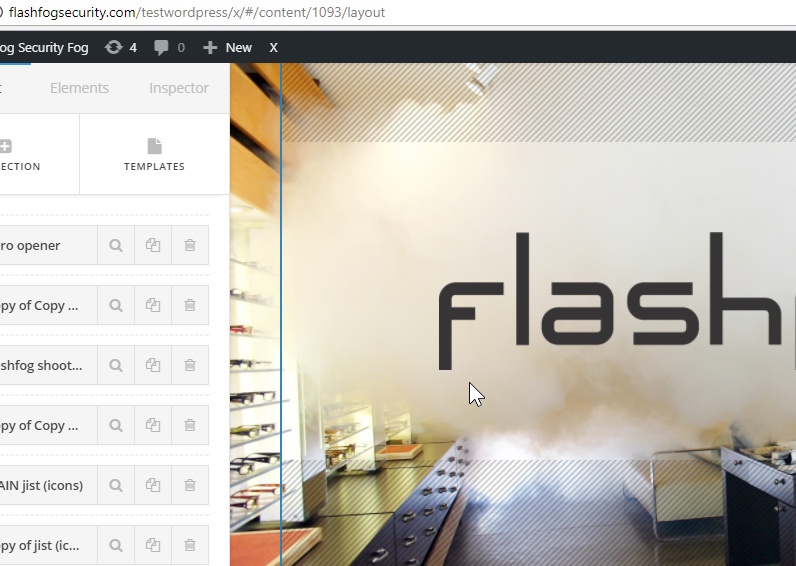Delete the first 'py of Copy ...' section

(x=190, y=306)
